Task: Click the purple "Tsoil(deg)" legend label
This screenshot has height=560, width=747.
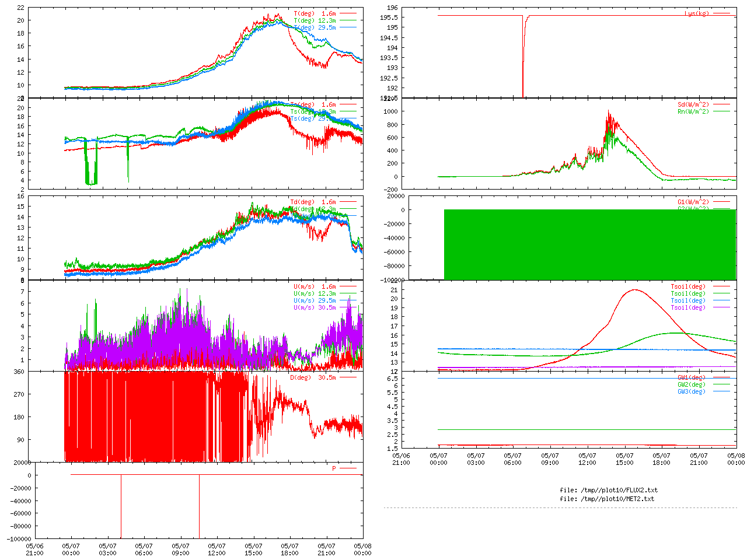Action: pos(688,308)
